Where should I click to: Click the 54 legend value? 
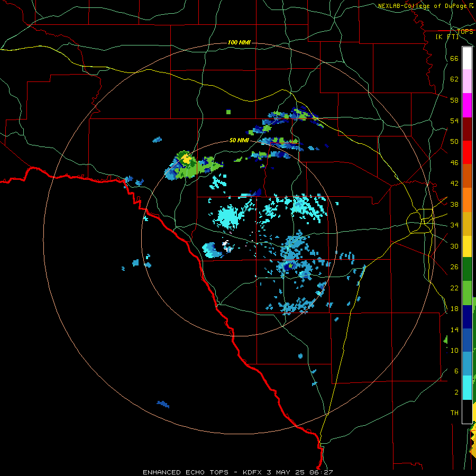click(x=454, y=121)
